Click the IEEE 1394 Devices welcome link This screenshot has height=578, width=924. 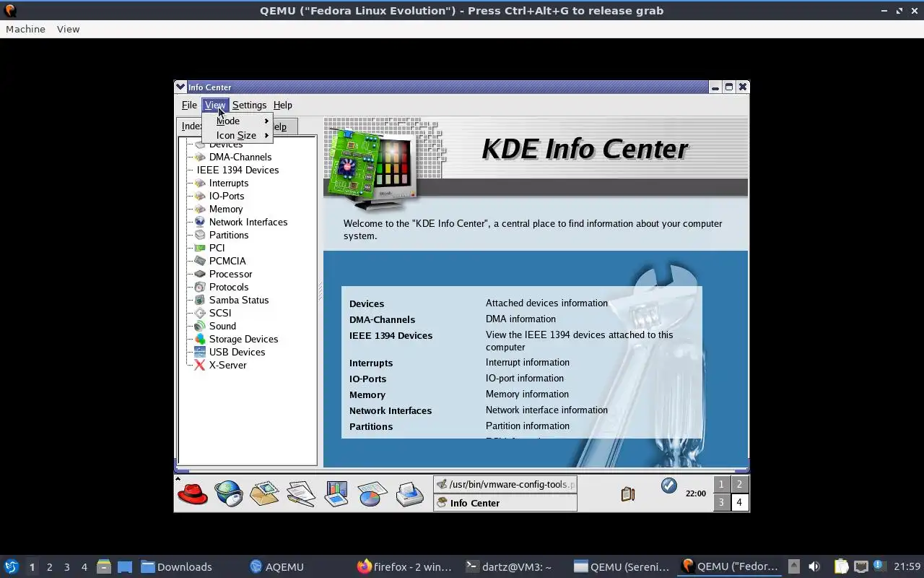pos(391,335)
